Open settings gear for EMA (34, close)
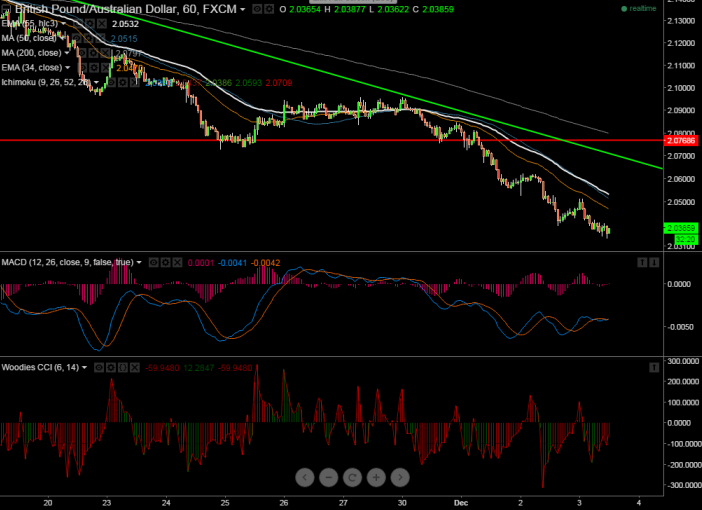Screen dimensions: 702x510 point(94,68)
